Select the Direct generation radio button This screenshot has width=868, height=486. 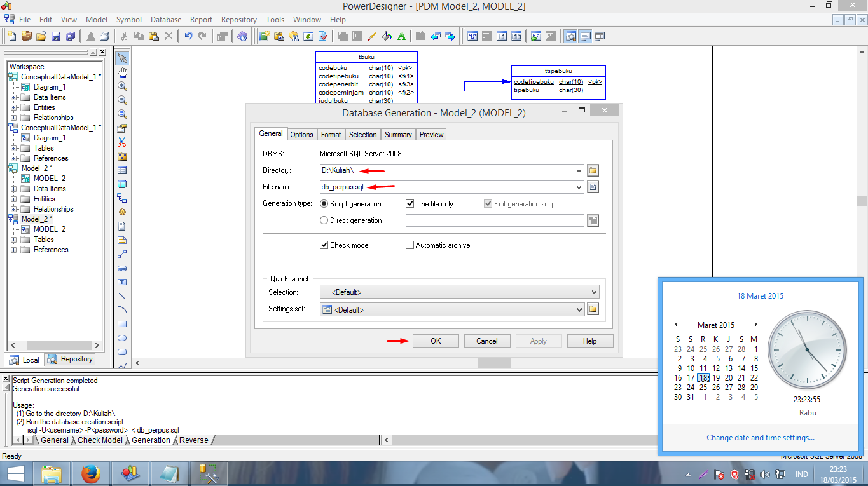click(324, 221)
